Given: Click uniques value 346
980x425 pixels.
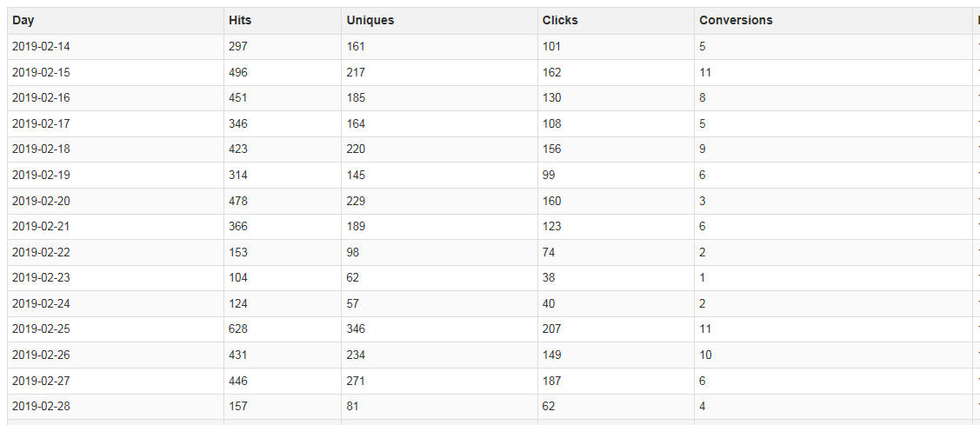Looking at the screenshot, I should (356, 329).
